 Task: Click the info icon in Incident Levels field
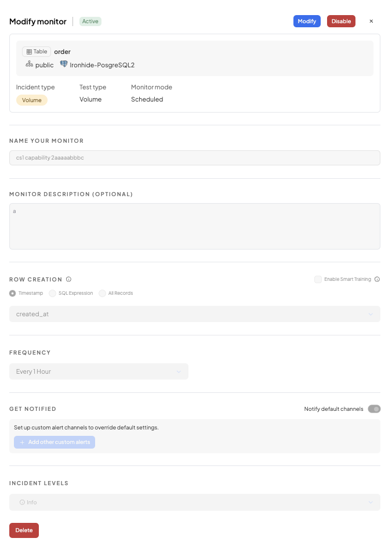[22, 502]
